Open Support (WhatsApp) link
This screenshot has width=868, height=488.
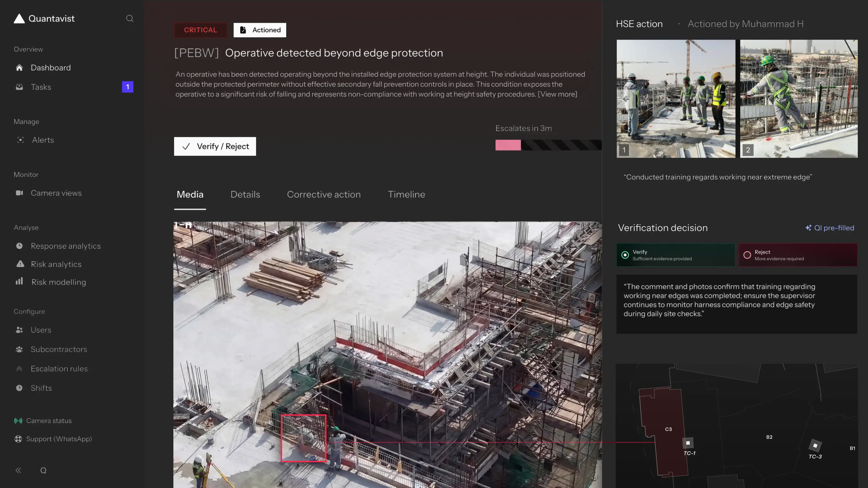(x=59, y=439)
